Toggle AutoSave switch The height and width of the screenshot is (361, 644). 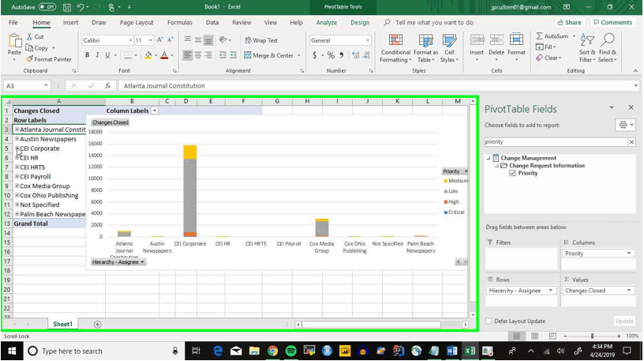[47, 7]
